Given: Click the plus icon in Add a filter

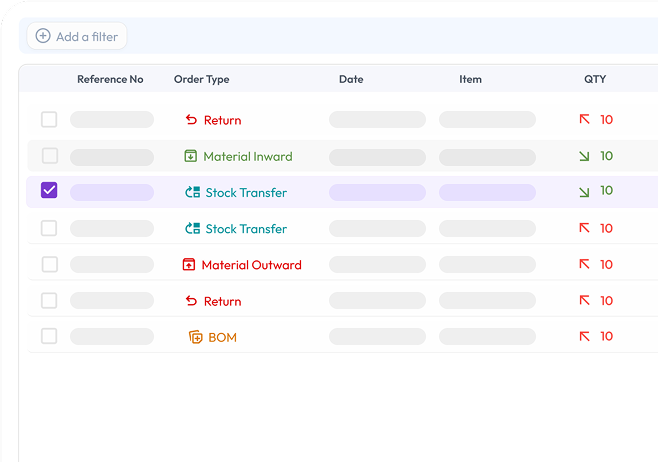Looking at the screenshot, I should tap(43, 36).
